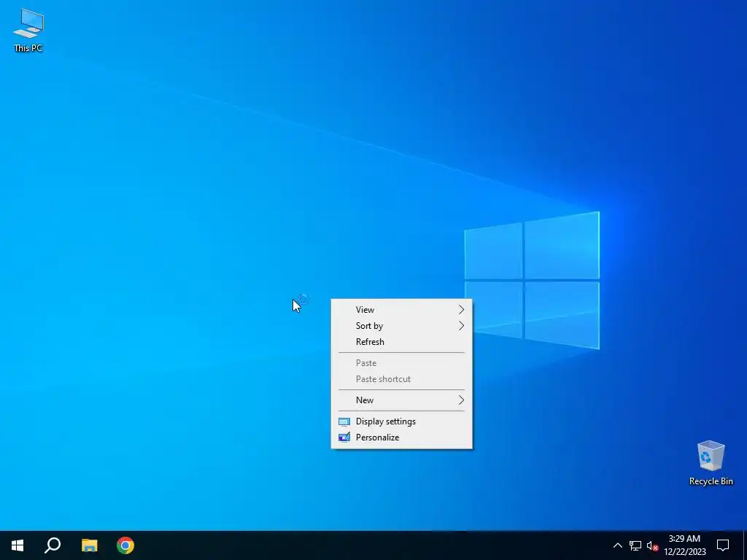
Task: Click the Show desktop strip beside the clock
Action: 745,545
